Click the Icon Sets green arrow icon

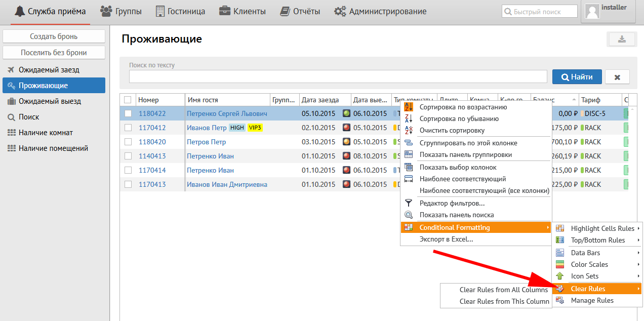pos(560,276)
